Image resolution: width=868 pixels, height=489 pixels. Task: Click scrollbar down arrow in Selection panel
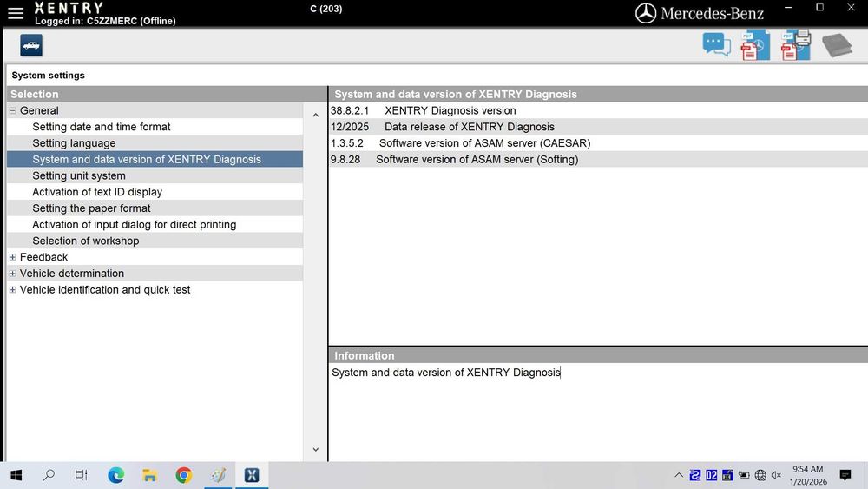point(316,450)
